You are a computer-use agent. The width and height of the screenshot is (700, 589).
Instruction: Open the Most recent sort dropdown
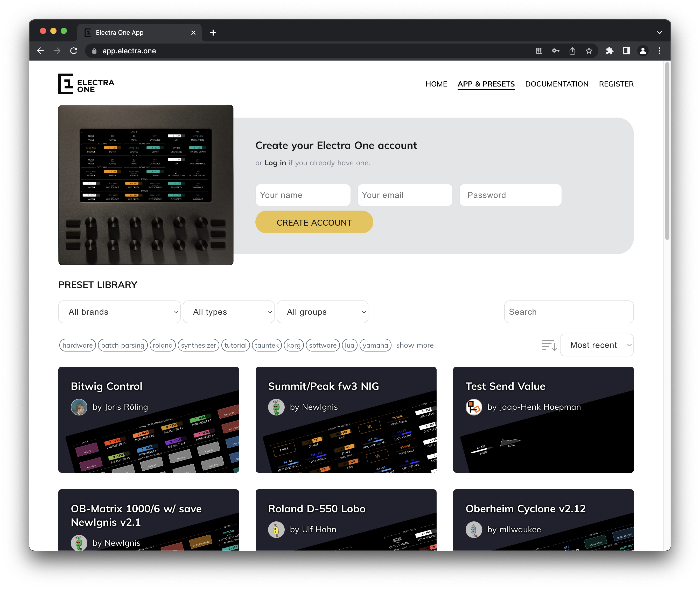[597, 345]
